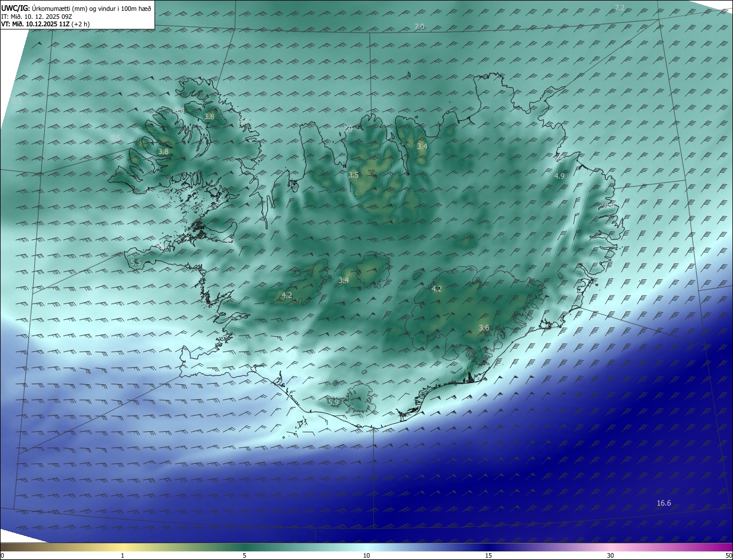
Task: Click the map value '3.5' in north Iceland
Action: 353,175
